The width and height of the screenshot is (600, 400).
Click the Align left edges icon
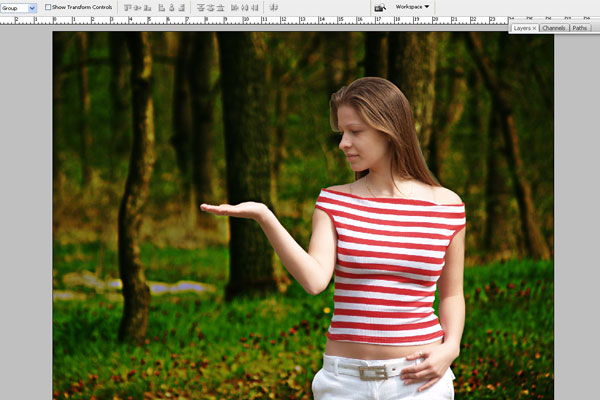click(x=161, y=7)
